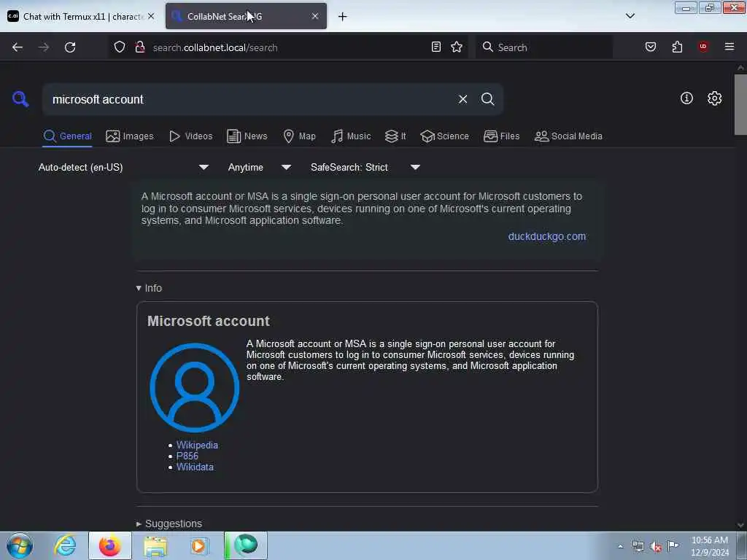Open Windows Explorer folder on taskbar

156,546
